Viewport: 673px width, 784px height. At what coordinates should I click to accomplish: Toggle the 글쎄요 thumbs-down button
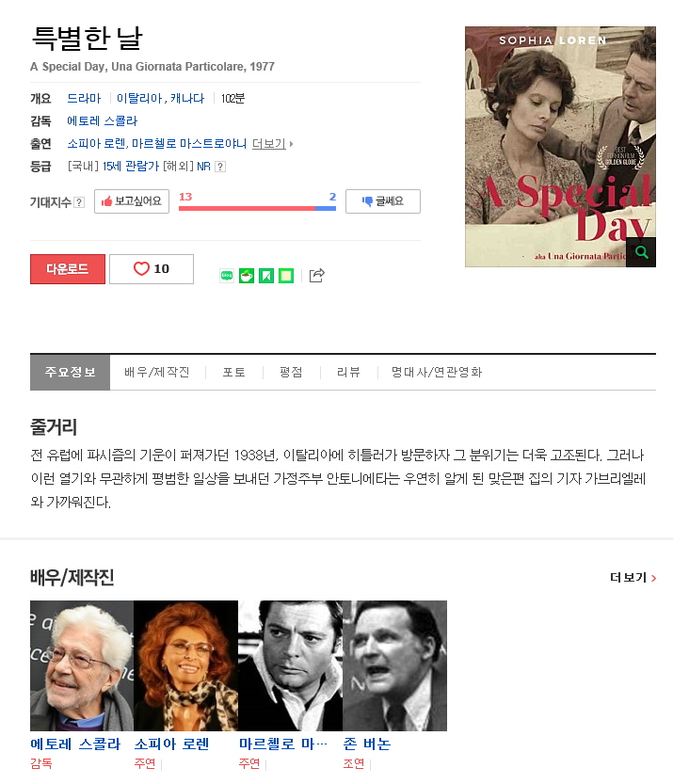tap(383, 201)
